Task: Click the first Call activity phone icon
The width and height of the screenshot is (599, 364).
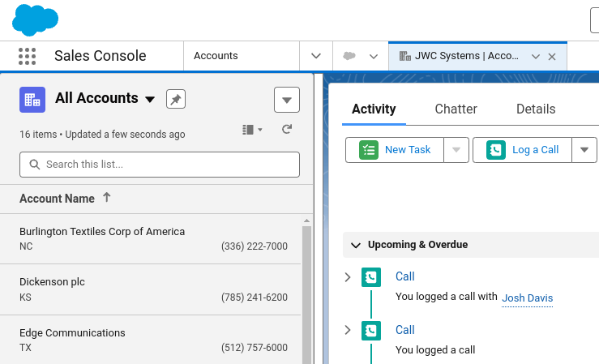Action: tap(371, 277)
